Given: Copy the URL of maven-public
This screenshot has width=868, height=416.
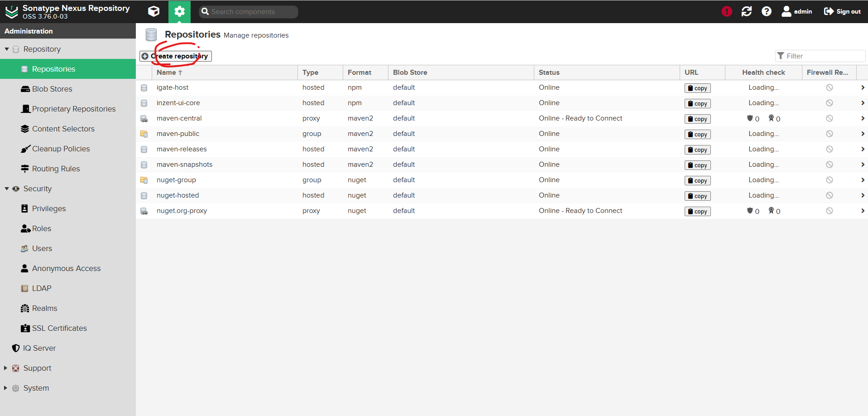Looking at the screenshot, I should (x=697, y=134).
